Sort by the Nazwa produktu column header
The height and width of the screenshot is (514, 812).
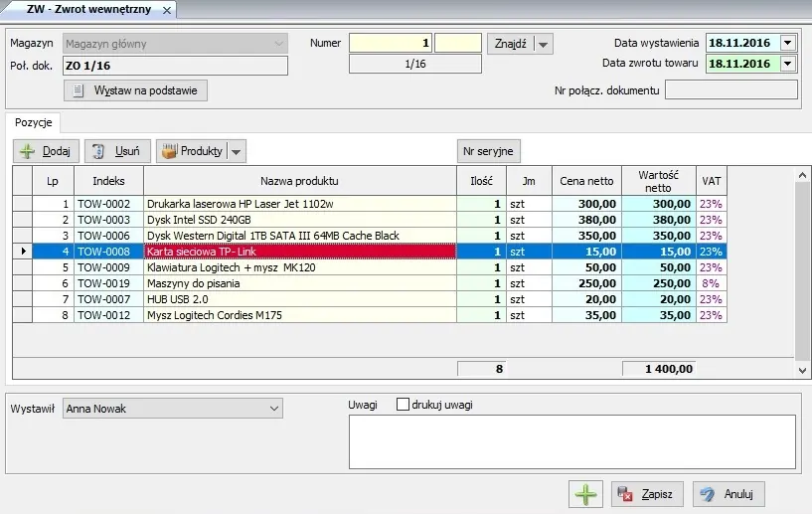[300, 181]
